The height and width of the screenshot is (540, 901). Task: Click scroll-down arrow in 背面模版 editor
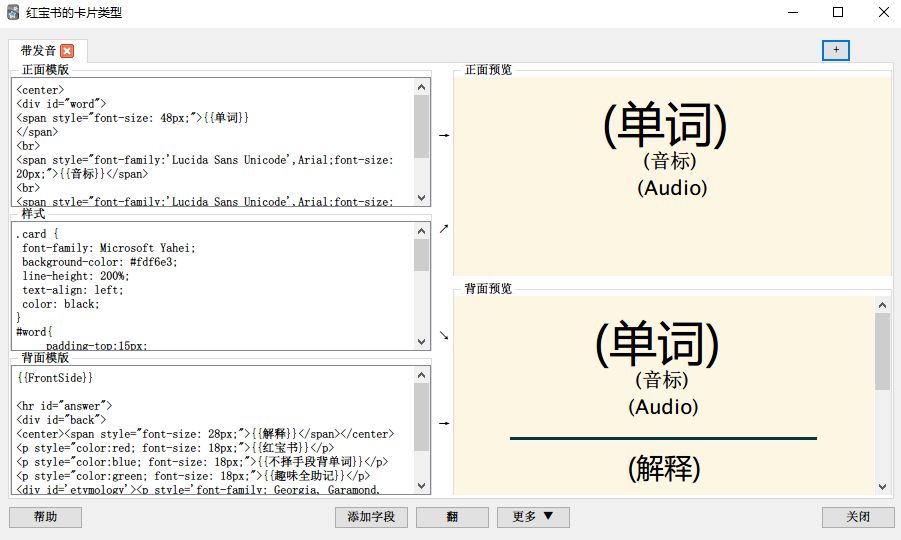coord(421,486)
